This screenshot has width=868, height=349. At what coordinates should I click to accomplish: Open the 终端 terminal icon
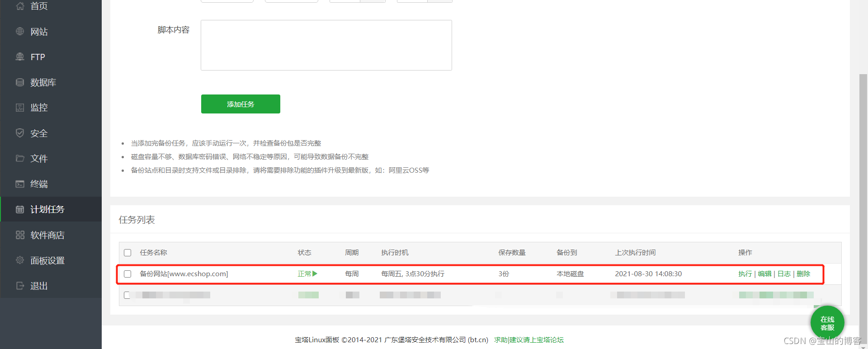(20, 184)
